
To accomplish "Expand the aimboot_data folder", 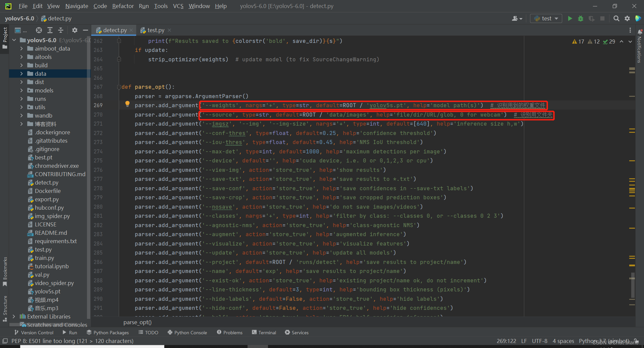I will pos(21,49).
